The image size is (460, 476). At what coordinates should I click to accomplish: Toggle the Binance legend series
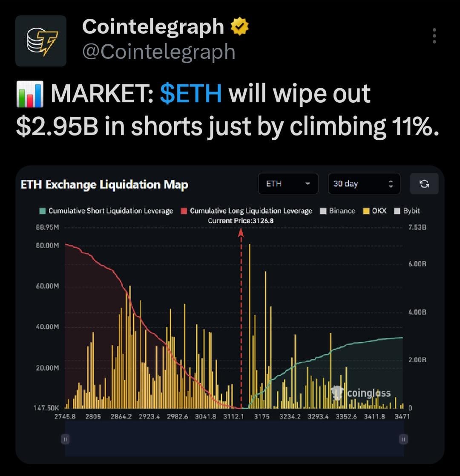[337, 211]
